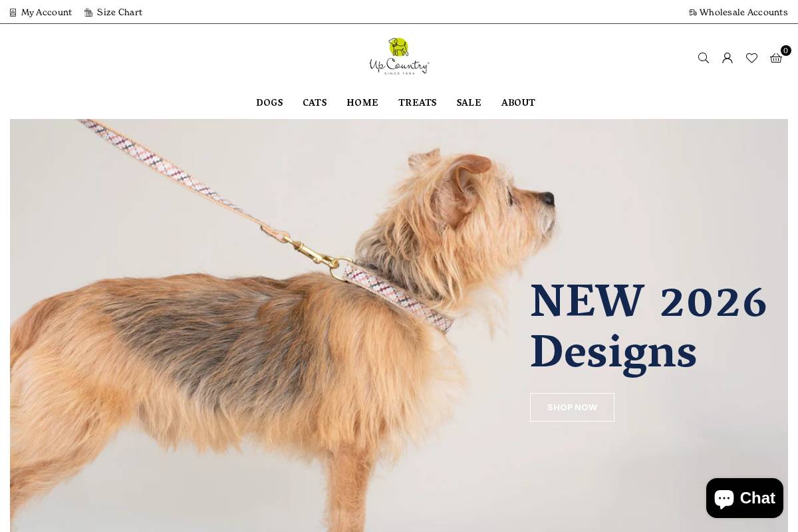
Task: Click the My Account document icon
Action: 13,13
